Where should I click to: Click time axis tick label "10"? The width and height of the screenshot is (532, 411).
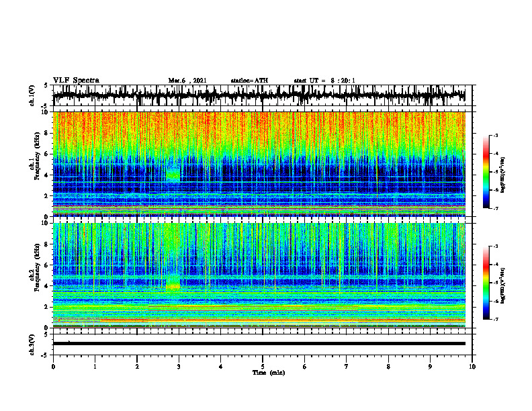(x=472, y=367)
